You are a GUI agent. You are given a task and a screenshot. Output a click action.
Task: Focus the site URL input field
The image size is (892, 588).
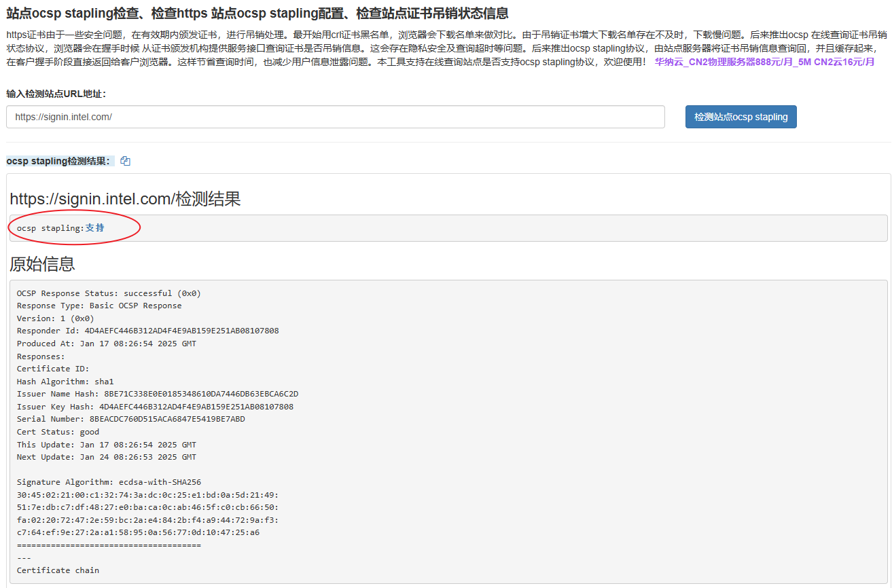[x=335, y=117]
